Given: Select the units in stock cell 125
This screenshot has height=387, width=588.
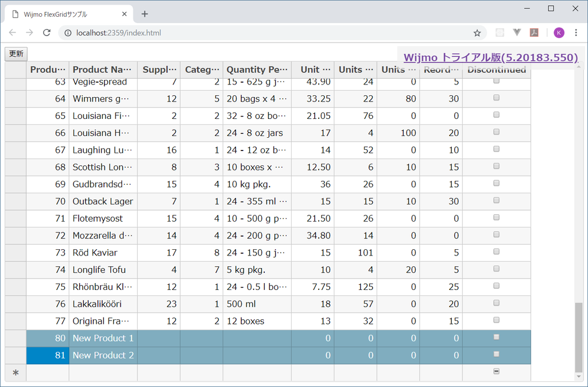Looking at the screenshot, I should [355, 287].
